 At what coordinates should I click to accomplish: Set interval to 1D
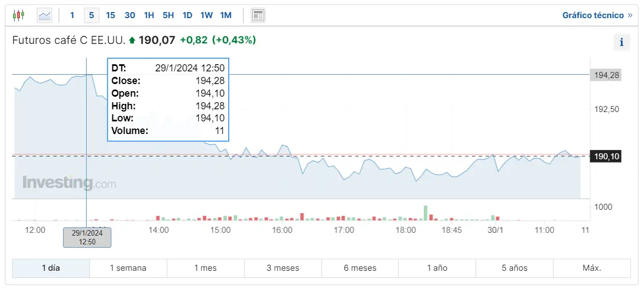pyautogui.click(x=188, y=15)
